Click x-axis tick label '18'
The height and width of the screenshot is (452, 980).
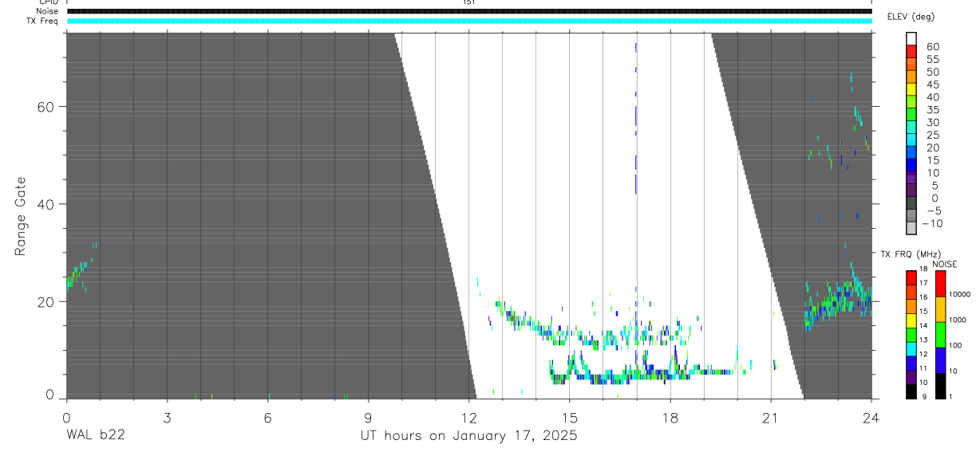click(670, 418)
